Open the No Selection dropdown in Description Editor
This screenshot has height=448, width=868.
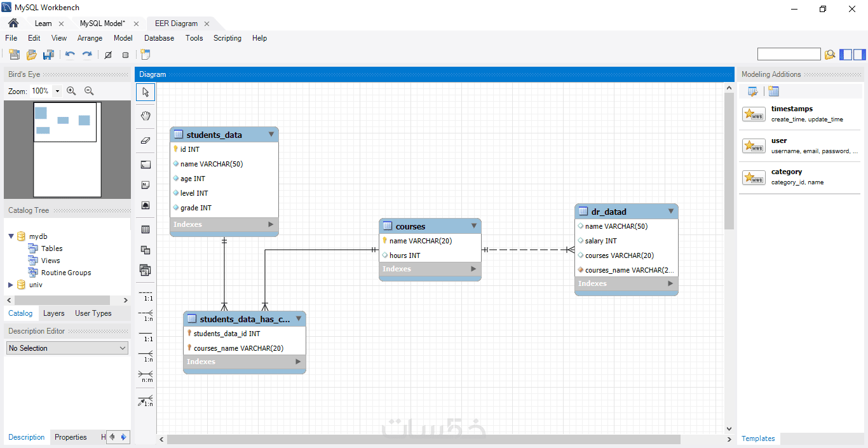(x=67, y=348)
